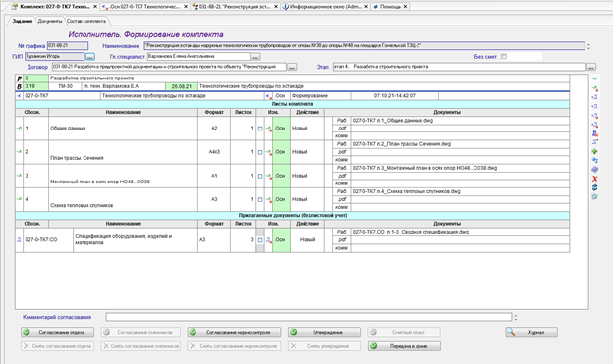The width and height of the screenshot is (613, 364).
Task: Click the sheet icon left of row 1 Общие данные
Action: point(19,129)
